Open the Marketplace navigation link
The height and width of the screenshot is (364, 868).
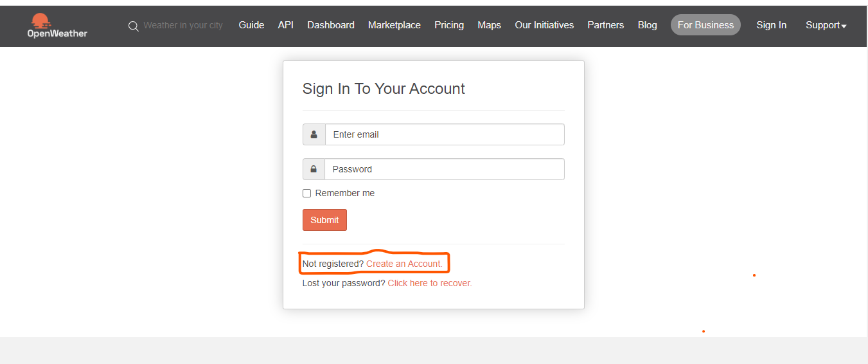[394, 25]
